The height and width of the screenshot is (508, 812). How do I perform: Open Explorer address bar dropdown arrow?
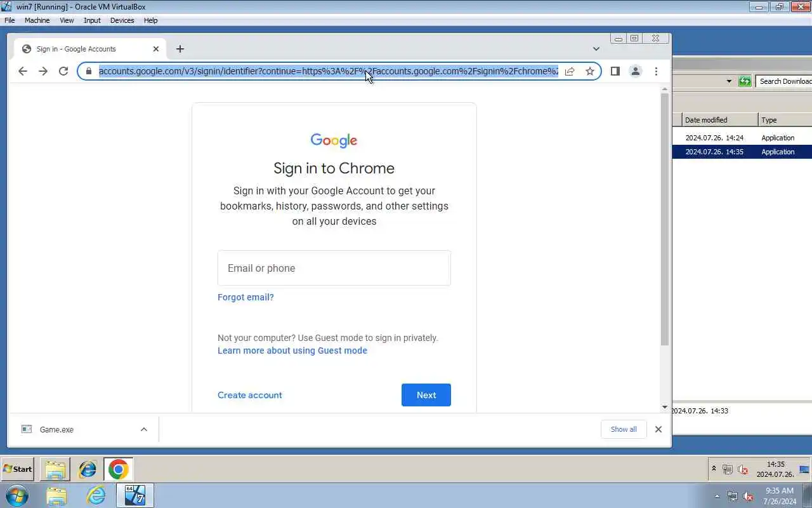point(729,81)
